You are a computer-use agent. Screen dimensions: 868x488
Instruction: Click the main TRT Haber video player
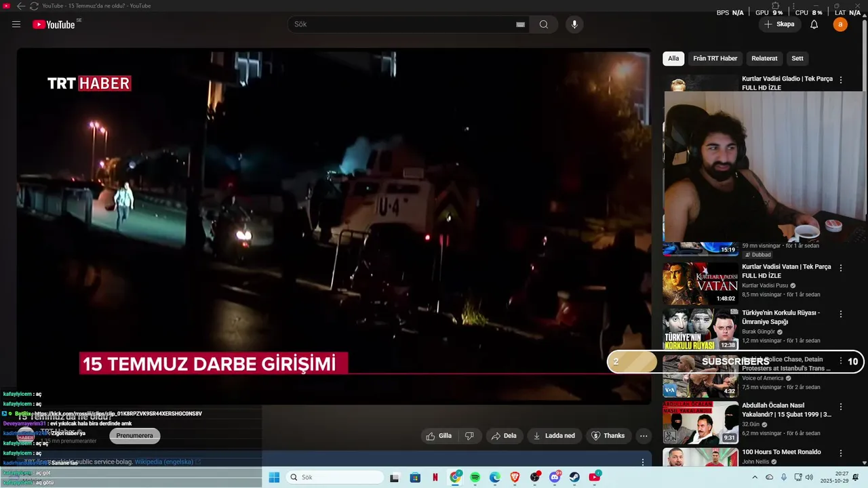[334, 226]
